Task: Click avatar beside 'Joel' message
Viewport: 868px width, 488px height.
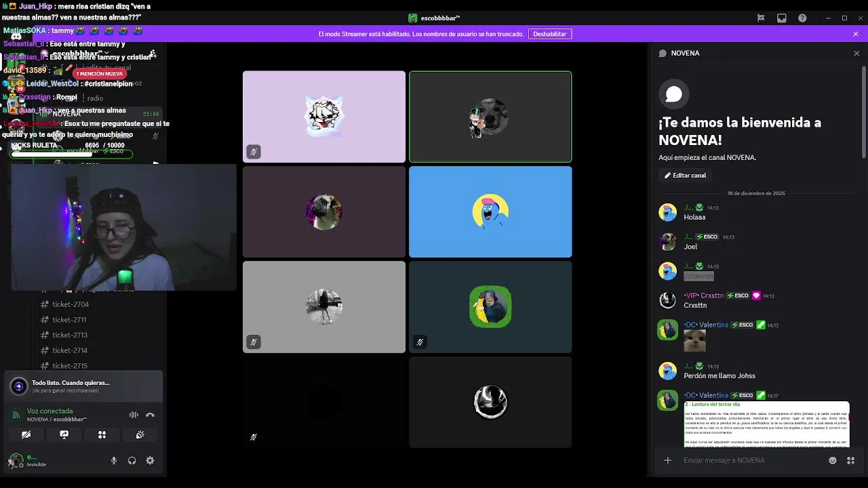Action: click(668, 242)
